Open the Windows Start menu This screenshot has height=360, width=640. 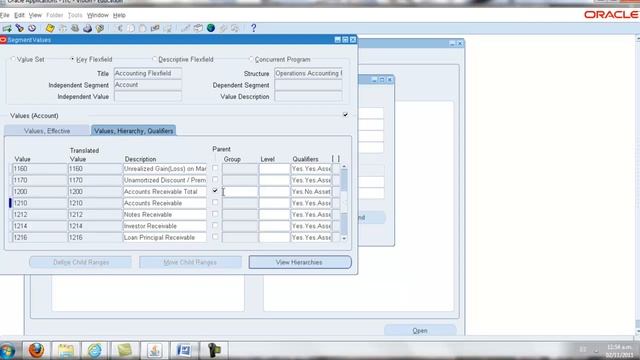[x=7, y=351]
